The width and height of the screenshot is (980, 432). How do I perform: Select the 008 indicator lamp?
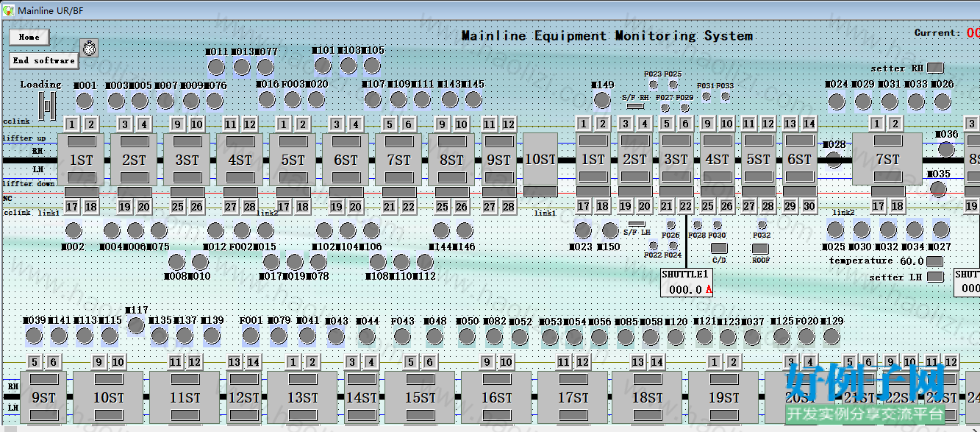click(176, 261)
